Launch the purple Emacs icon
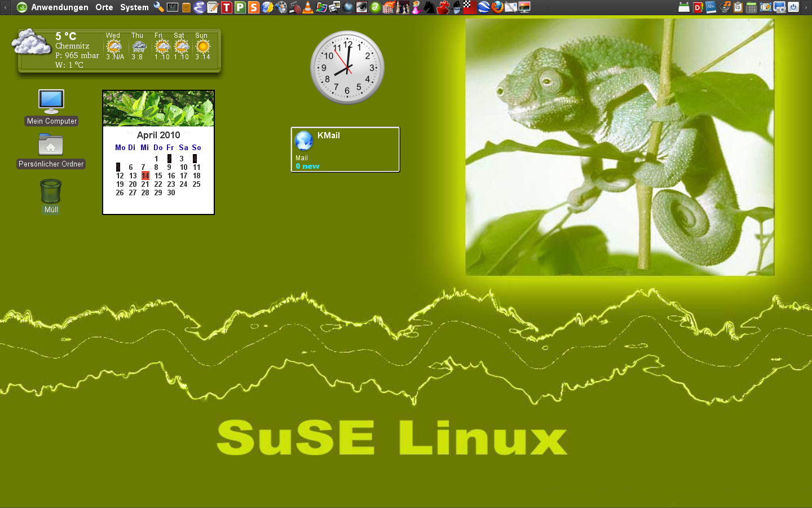This screenshot has height=508, width=812. (x=199, y=7)
